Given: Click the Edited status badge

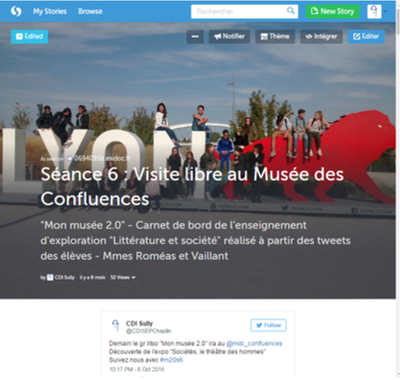Looking at the screenshot, I should (x=29, y=37).
